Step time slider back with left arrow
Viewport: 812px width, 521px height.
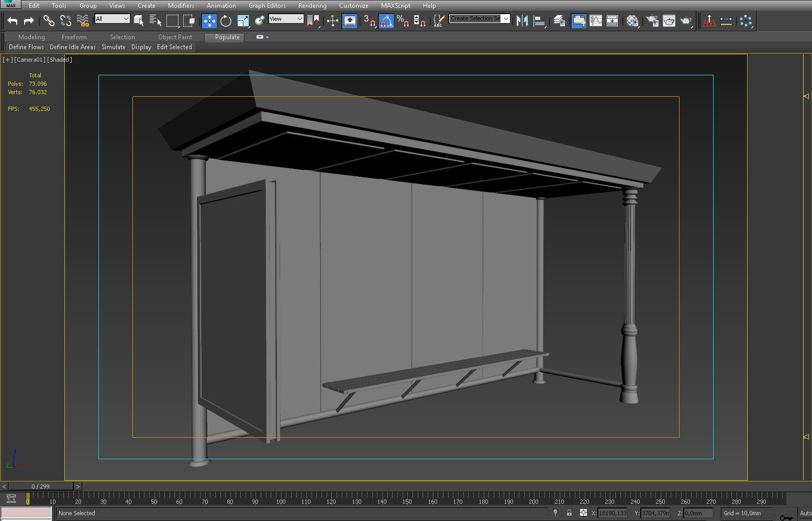pos(4,486)
